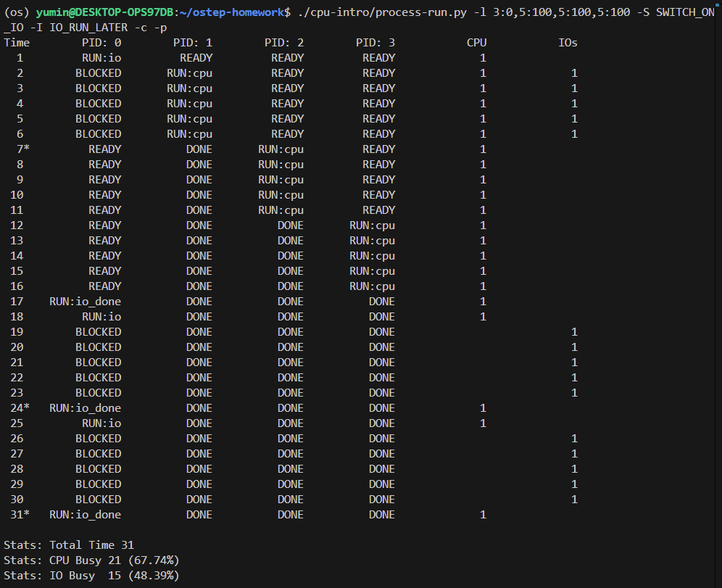Viewport: 722px width, 588px height.
Task: Click READY for PID 3 at time 1
Action: (x=378, y=58)
